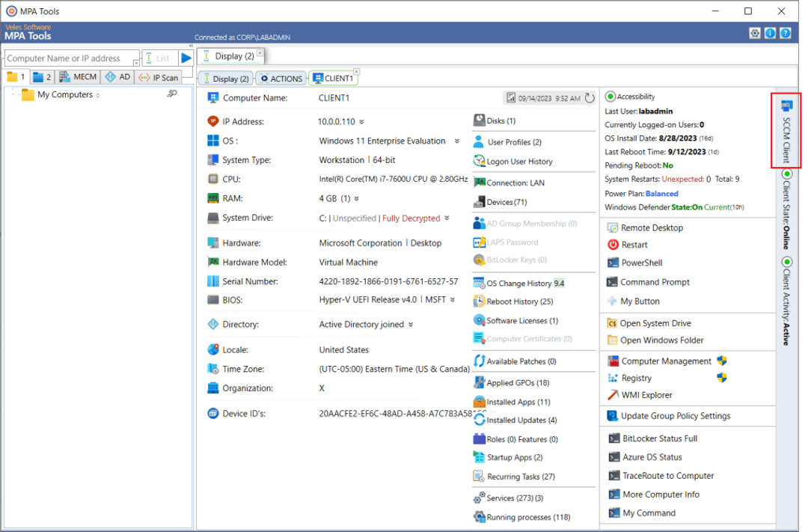The height and width of the screenshot is (532, 808).
Task: Open System Drive folder
Action: (650, 323)
